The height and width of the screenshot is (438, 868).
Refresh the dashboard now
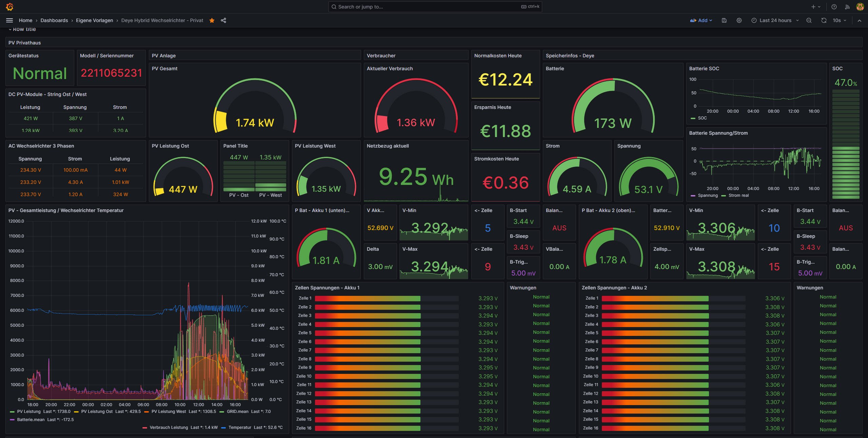pyautogui.click(x=824, y=20)
